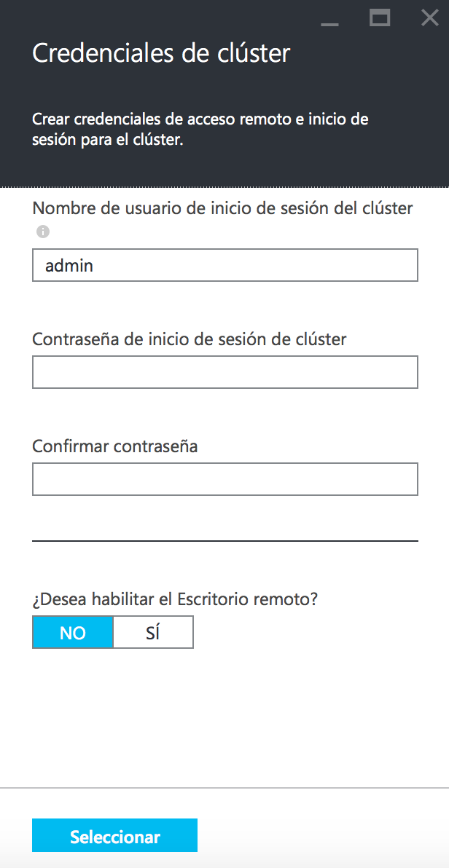Click the Confirmar contraseña label

(115, 446)
